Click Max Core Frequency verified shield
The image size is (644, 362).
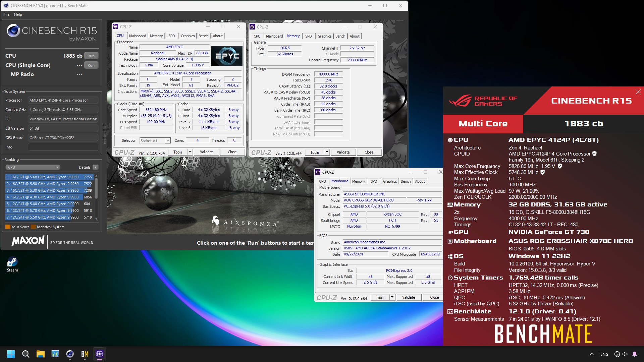(559, 166)
